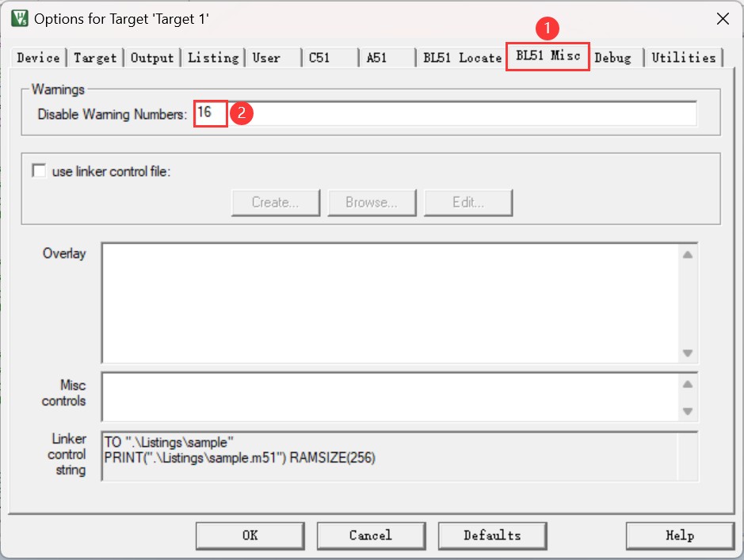Viewport: 744px width, 560px height.
Task: Open the Utilities tab
Action: coord(684,58)
